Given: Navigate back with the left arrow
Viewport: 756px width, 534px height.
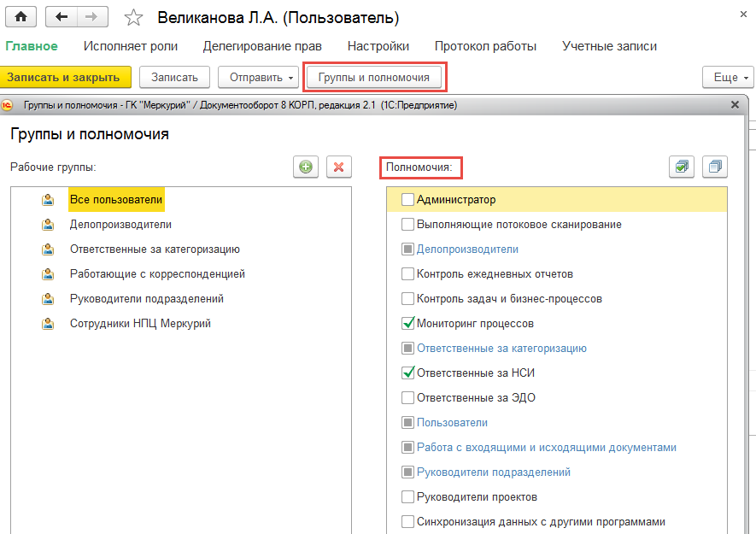Looking at the screenshot, I should point(62,17).
